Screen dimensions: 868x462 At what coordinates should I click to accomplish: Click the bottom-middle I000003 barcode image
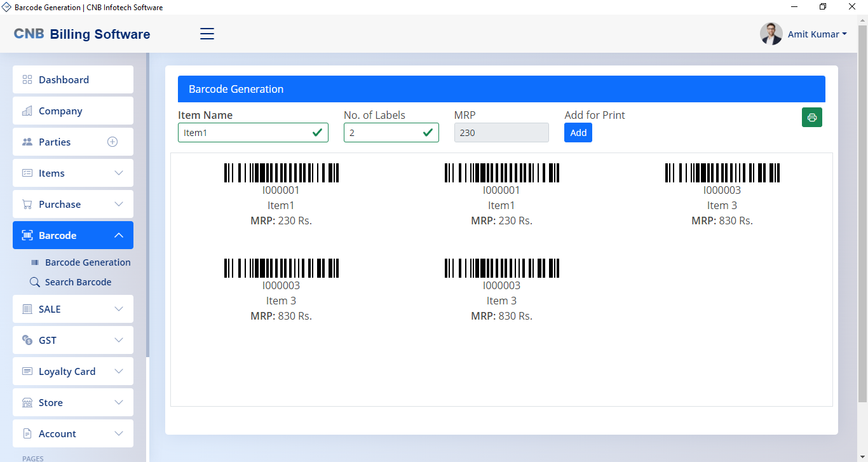pyautogui.click(x=501, y=268)
